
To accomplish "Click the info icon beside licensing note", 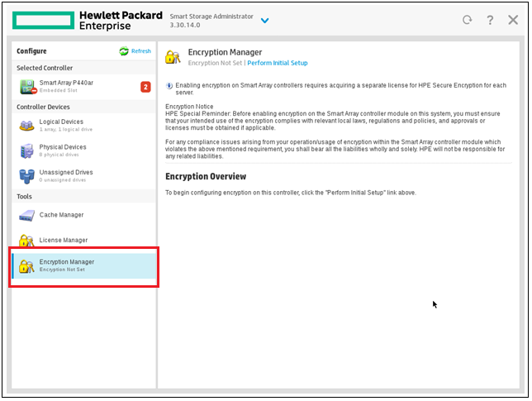I will tap(169, 85).
